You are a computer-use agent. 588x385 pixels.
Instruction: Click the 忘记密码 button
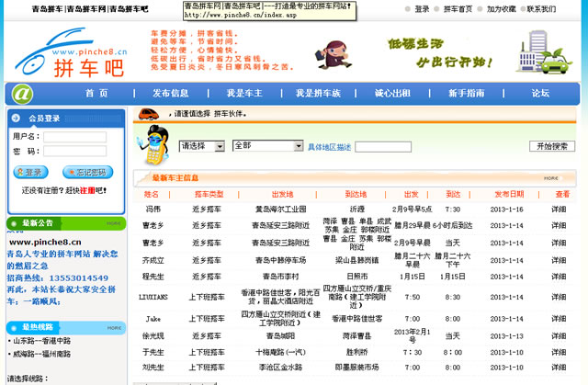coord(90,172)
